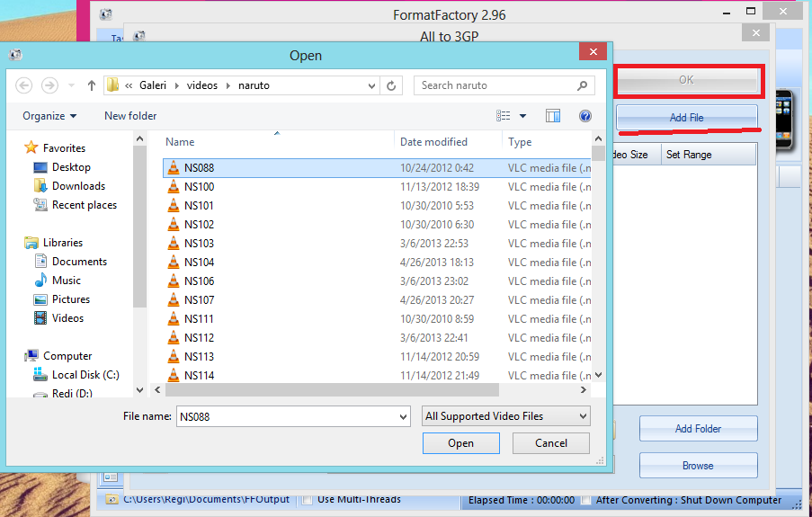The height and width of the screenshot is (517, 812).
Task: Select the NS106 file
Action: [377, 281]
